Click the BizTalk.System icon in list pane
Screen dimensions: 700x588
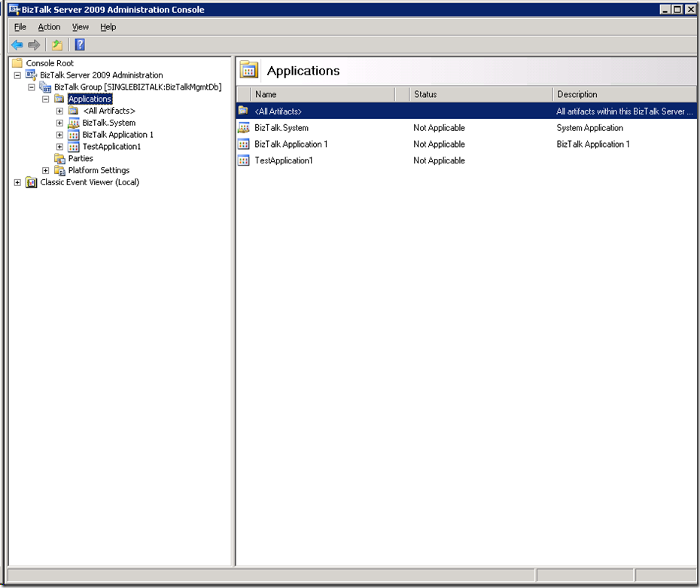point(244,128)
